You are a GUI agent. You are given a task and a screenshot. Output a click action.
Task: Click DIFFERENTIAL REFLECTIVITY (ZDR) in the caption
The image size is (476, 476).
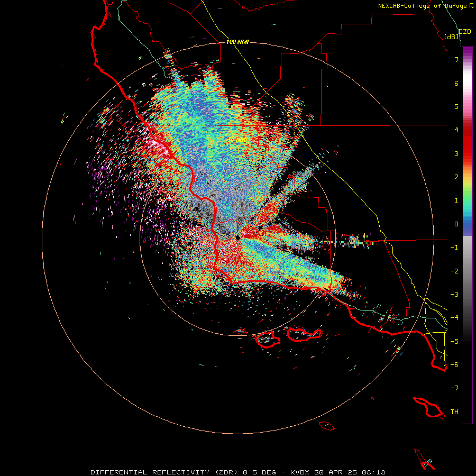(x=165, y=472)
